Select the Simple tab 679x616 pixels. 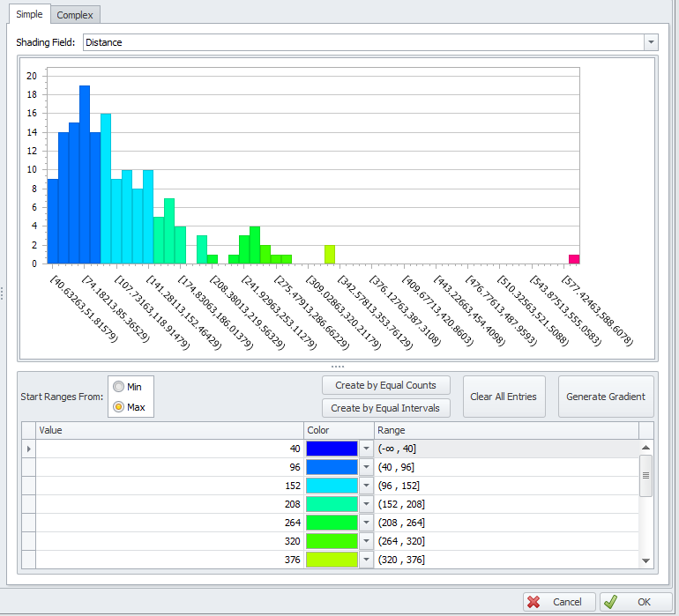(28, 15)
